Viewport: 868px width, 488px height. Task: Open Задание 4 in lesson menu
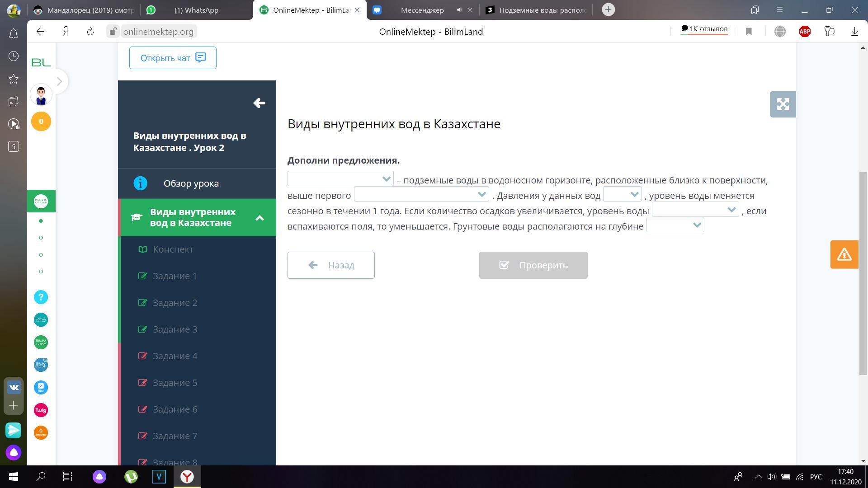pyautogui.click(x=175, y=356)
